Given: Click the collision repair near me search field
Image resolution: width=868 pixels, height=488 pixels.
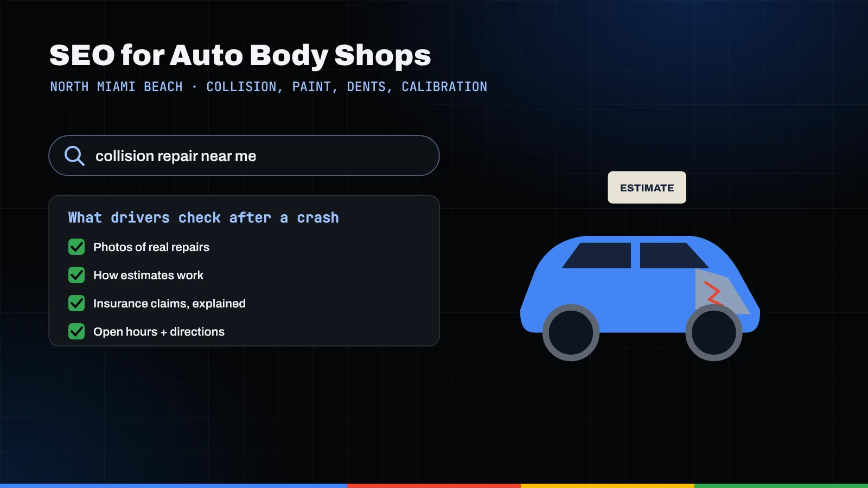Looking at the screenshot, I should point(244,156).
